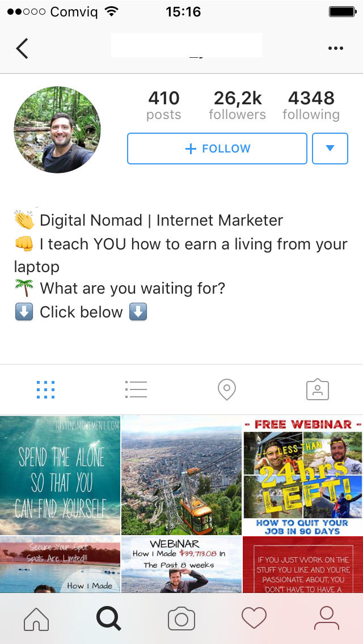Go to the Home feed icon
Image resolution: width=363 pixels, height=644 pixels.
point(36,618)
